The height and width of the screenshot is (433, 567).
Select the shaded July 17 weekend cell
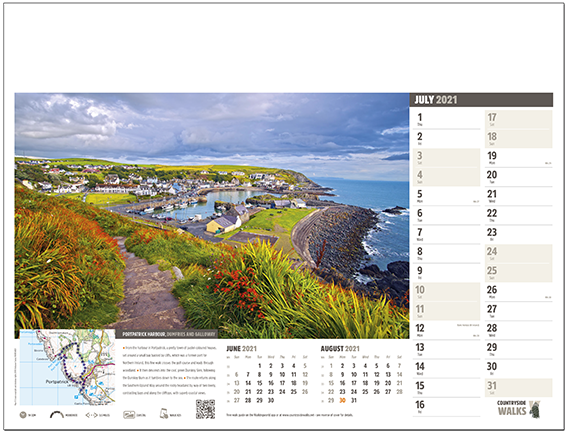point(519,119)
